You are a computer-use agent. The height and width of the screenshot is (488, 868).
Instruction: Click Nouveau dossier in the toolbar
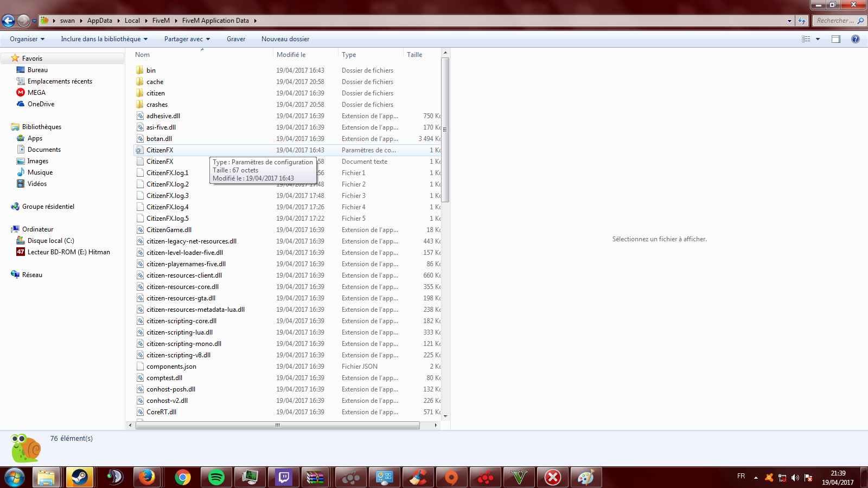(285, 39)
